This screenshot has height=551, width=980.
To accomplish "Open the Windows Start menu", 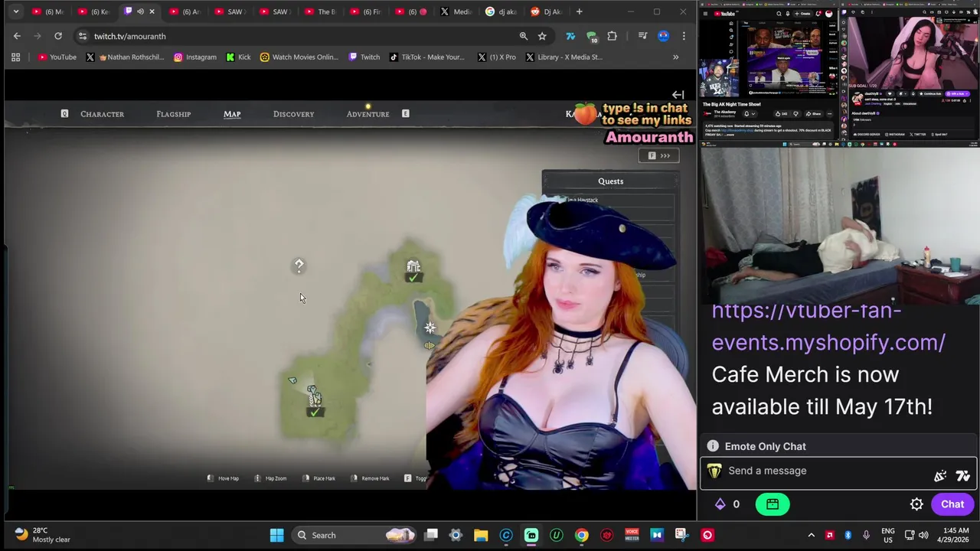I will (277, 535).
